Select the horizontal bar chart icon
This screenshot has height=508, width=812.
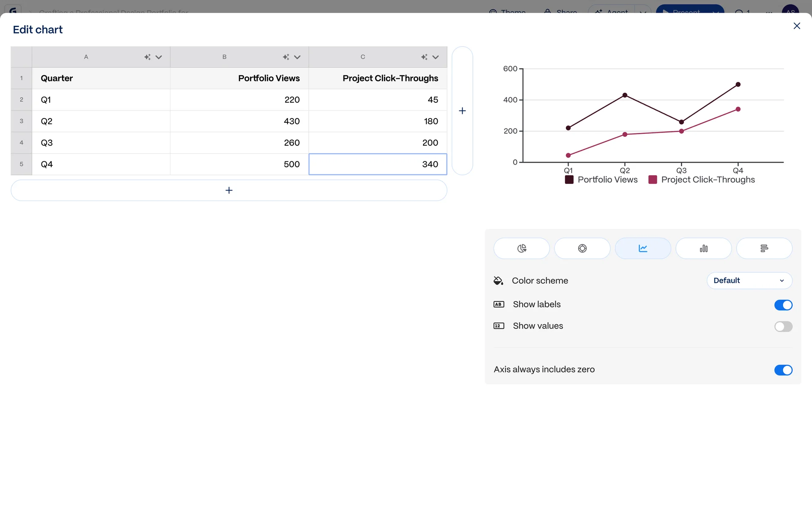pos(764,248)
